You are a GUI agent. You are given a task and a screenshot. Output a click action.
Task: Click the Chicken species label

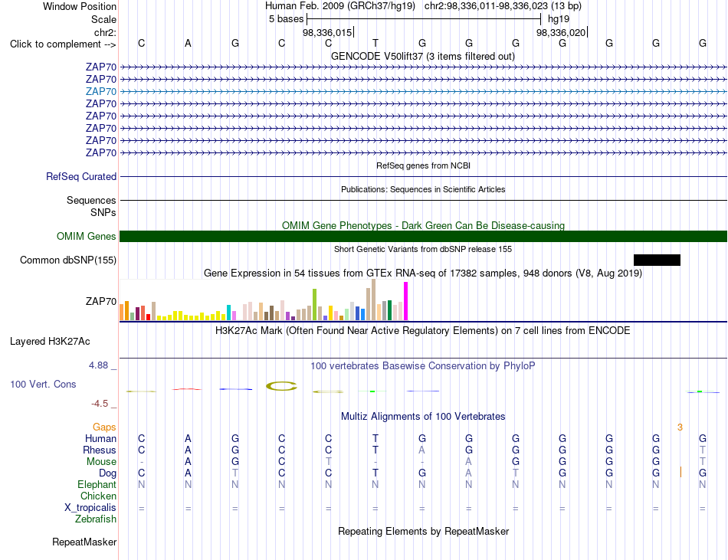click(x=98, y=496)
